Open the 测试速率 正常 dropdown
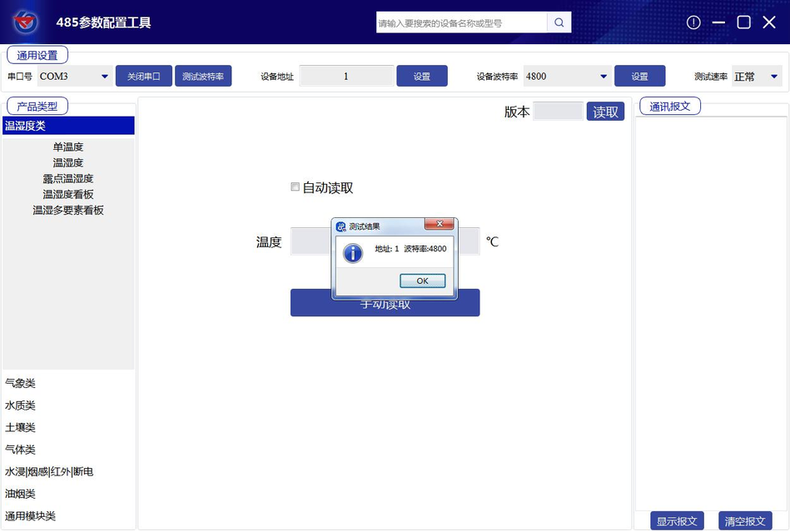Image resolution: width=790 pixels, height=532 pixels. coord(756,77)
